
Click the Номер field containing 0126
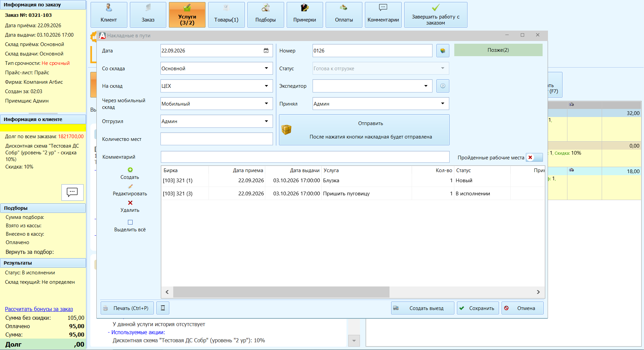coord(372,51)
